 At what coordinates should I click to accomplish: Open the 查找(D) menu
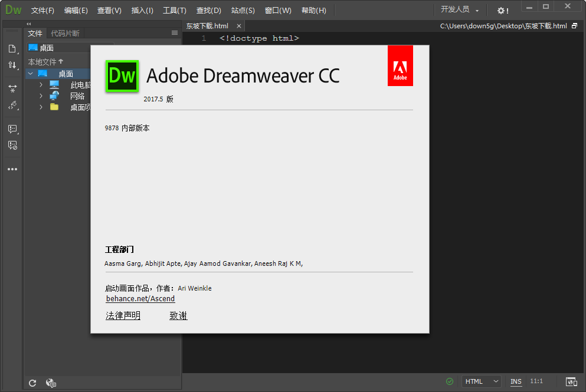pyautogui.click(x=209, y=11)
